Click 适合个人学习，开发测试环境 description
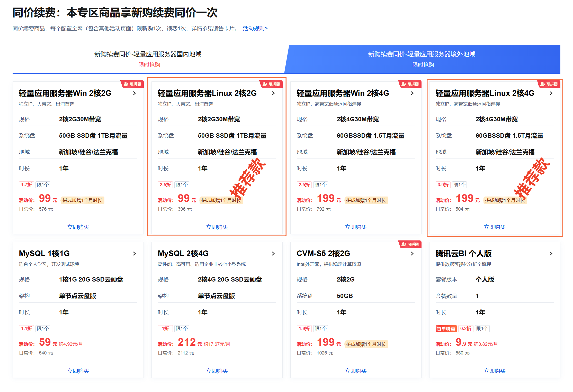The image size is (573, 392). (x=49, y=264)
